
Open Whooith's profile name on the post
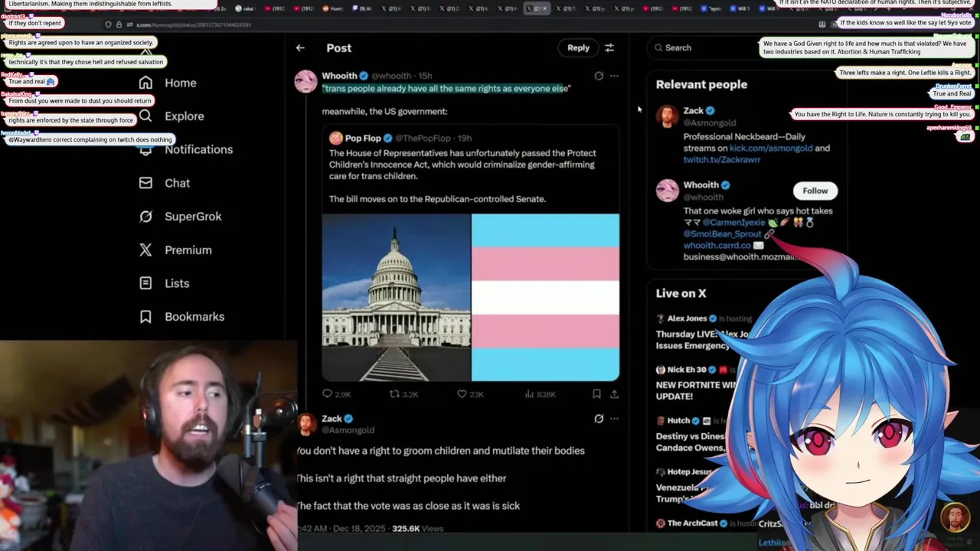click(339, 76)
